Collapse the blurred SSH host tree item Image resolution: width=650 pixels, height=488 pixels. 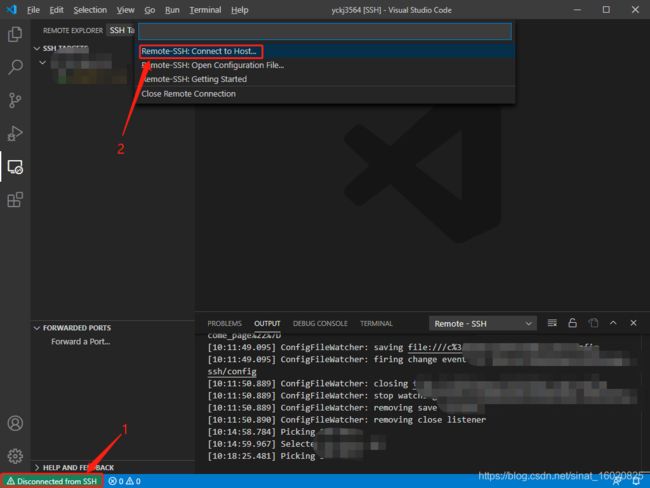pyautogui.click(x=42, y=63)
